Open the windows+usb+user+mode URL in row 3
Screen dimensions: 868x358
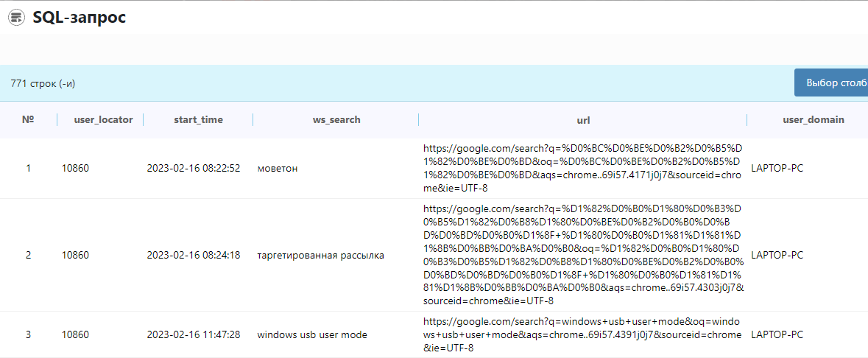coord(583,335)
